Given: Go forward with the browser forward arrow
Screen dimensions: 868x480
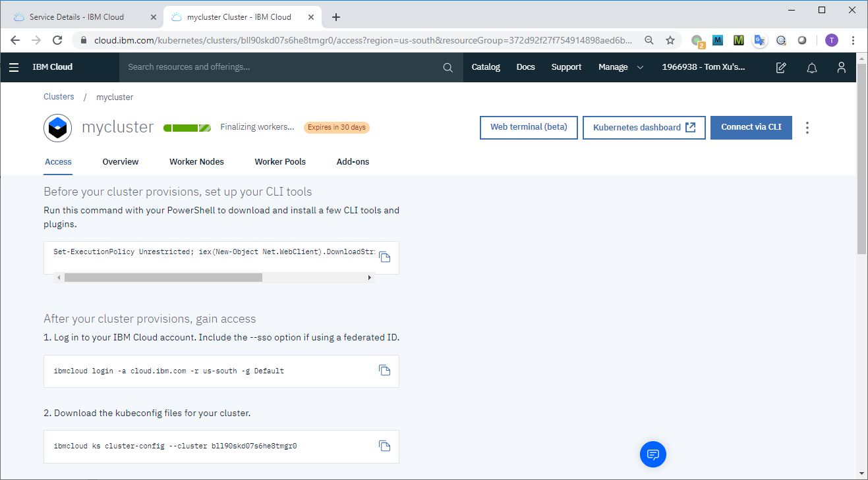Looking at the screenshot, I should (x=36, y=40).
